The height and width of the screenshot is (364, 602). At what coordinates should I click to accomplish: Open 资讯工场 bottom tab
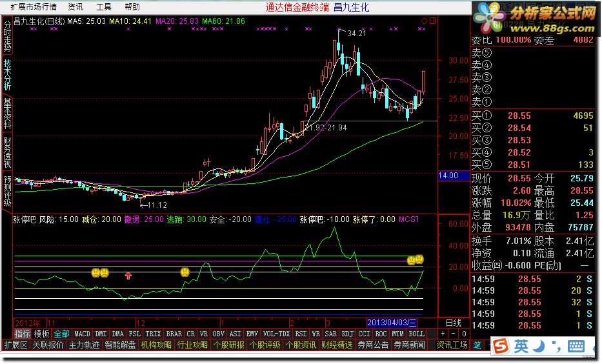click(x=452, y=345)
